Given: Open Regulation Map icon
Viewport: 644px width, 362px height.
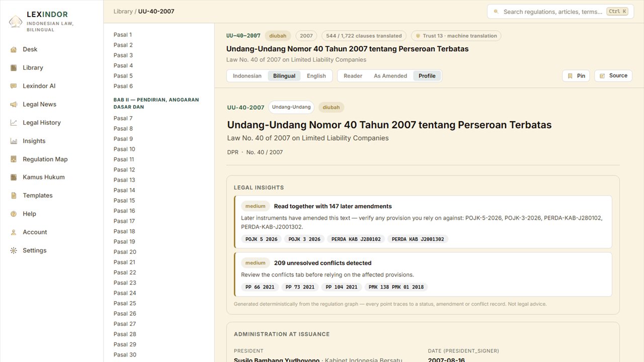Looking at the screenshot, I should pyautogui.click(x=14, y=159).
